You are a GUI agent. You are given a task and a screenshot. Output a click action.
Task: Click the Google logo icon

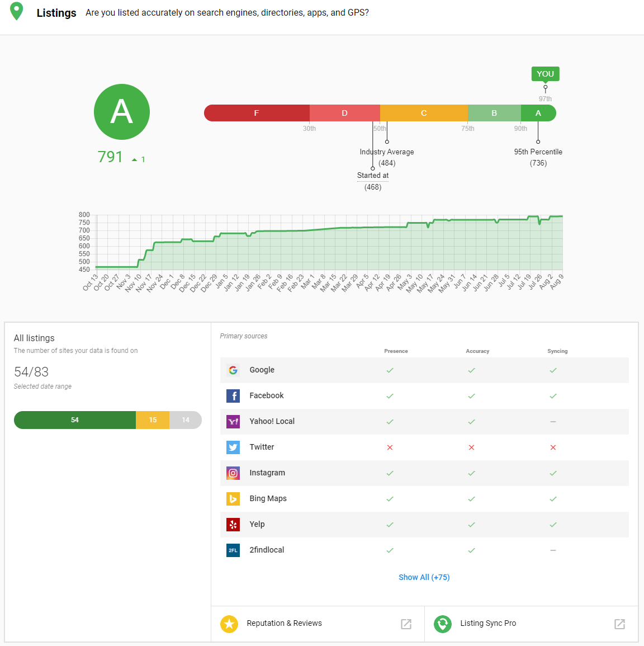[233, 370]
